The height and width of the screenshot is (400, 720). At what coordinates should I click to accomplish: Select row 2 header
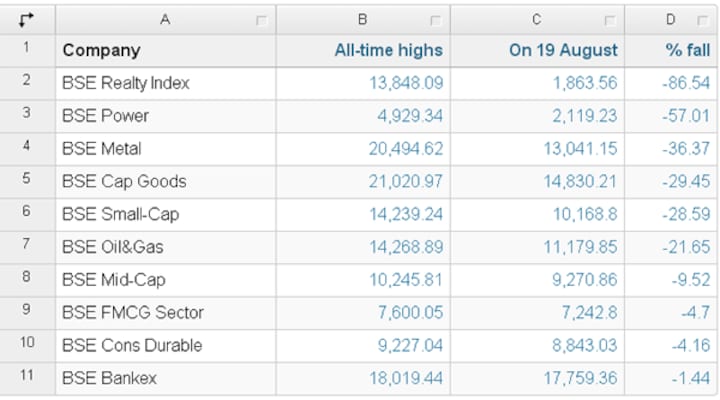(x=27, y=84)
